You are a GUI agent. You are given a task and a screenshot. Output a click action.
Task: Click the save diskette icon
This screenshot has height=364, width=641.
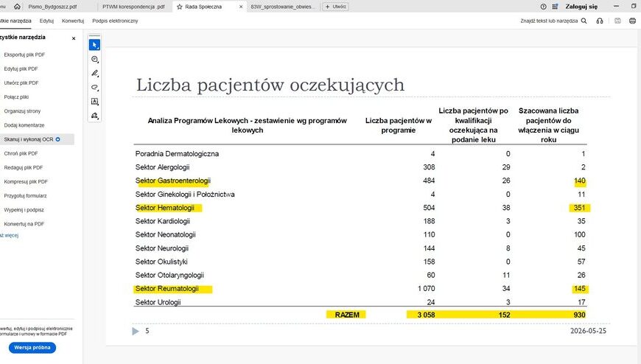617,21
